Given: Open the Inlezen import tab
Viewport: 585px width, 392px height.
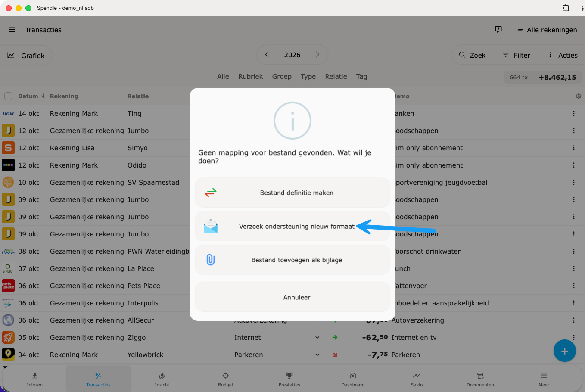Looking at the screenshot, I should click(34, 379).
